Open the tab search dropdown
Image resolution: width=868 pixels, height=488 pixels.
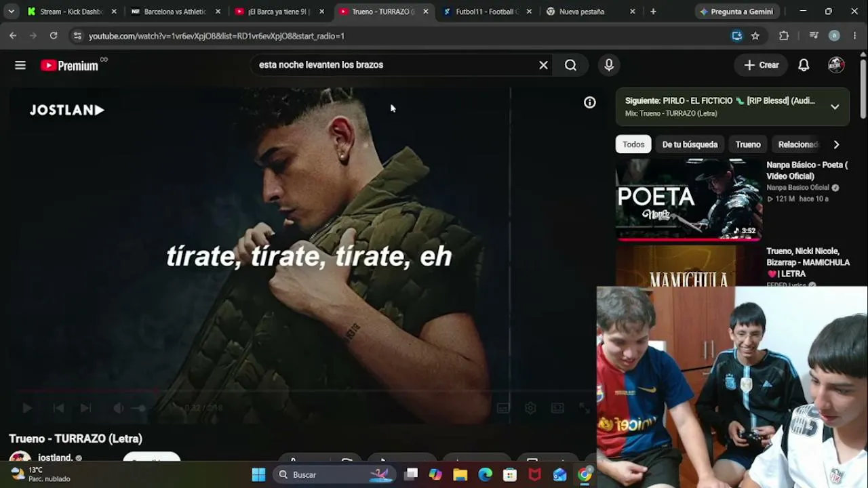[x=11, y=12]
